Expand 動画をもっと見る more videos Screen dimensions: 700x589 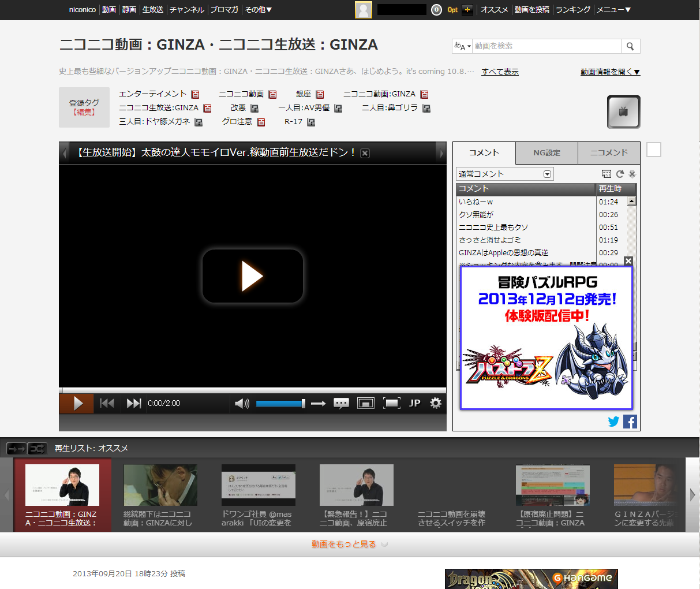[x=350, y=544]
